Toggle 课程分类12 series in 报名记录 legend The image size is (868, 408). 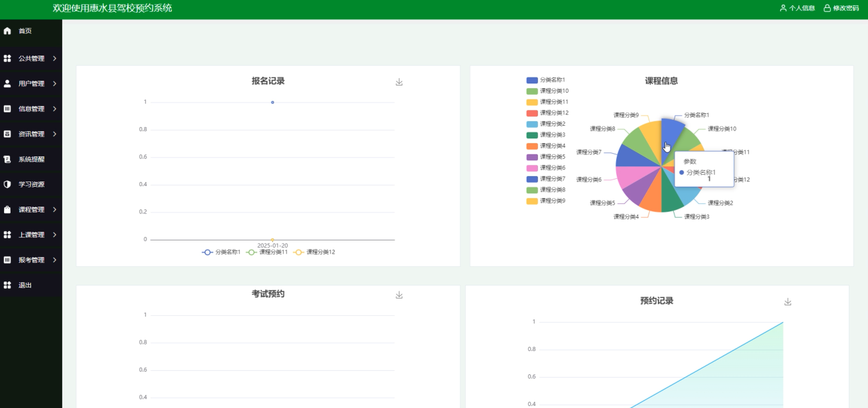click(314, 252)
